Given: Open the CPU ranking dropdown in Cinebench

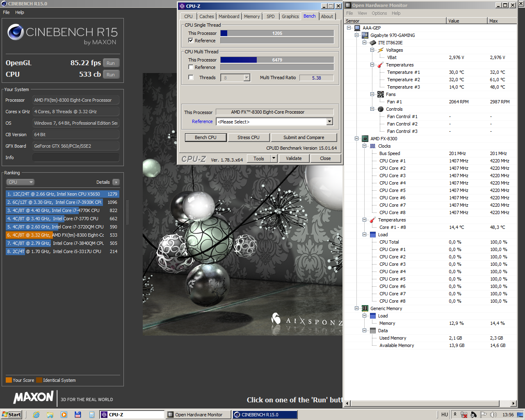Looking at the screenshot, I should 20,182.
